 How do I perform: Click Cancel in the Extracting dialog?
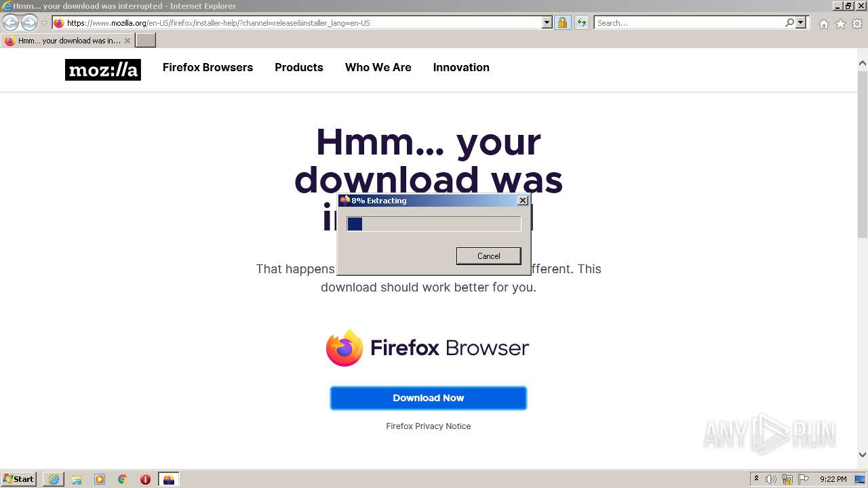(x=489, y=256)
